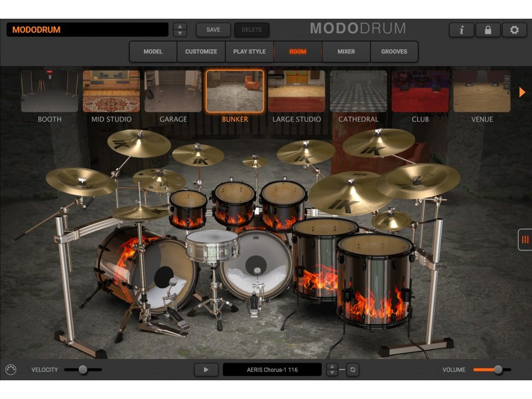Switch to the MODEL view
The image size is (532, 399).
153,51
